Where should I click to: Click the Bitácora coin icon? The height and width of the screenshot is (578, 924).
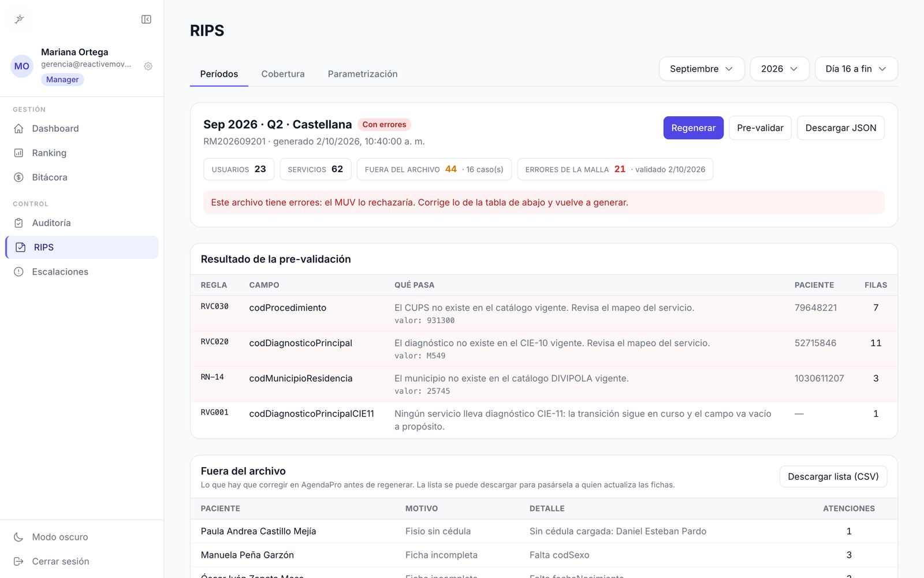pyautogui.click(x=19, y=177)
